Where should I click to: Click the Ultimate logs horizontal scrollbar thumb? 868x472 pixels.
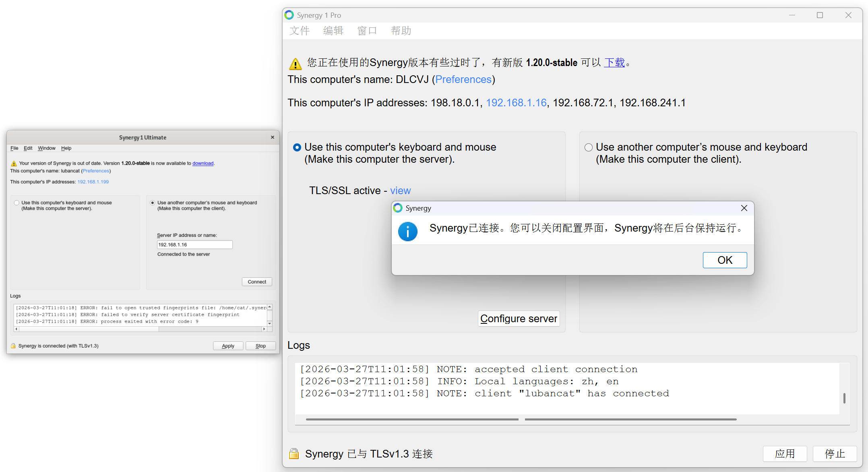(89, 329)
